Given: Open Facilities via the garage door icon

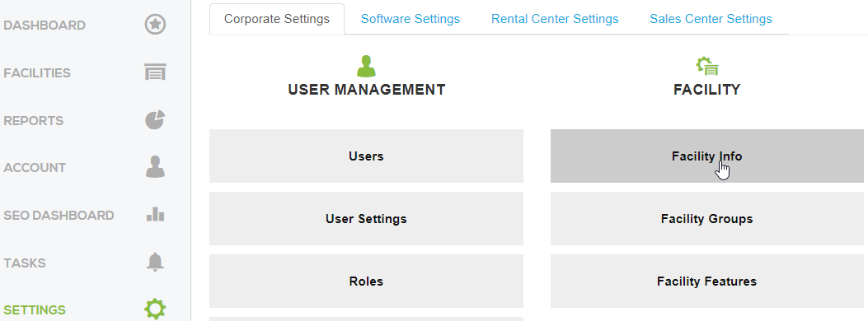Looking at the screenshot, I should pos(155,72).
